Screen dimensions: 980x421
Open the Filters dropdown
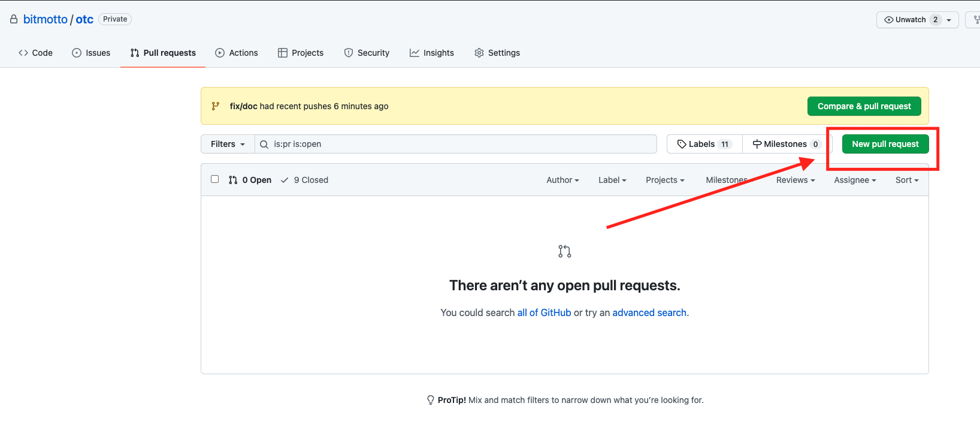228,144
